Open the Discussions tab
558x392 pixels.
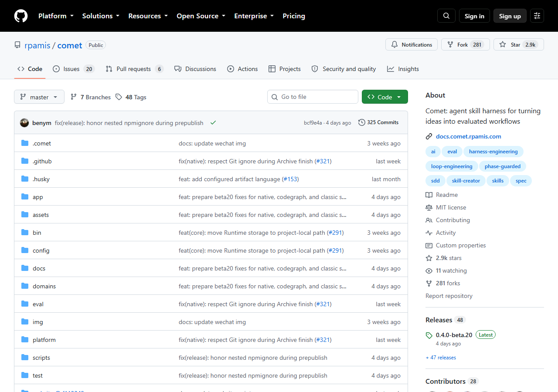click(195, 69)
